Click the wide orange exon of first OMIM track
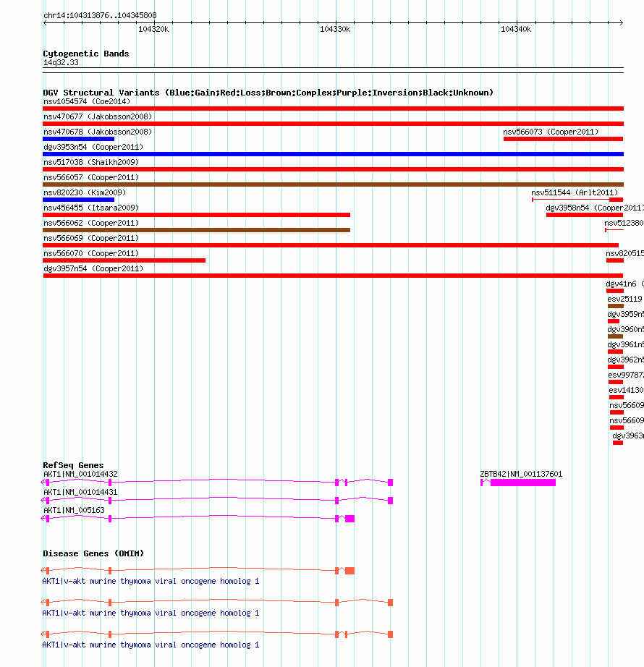Screen dimensions: 644x667 349,571
